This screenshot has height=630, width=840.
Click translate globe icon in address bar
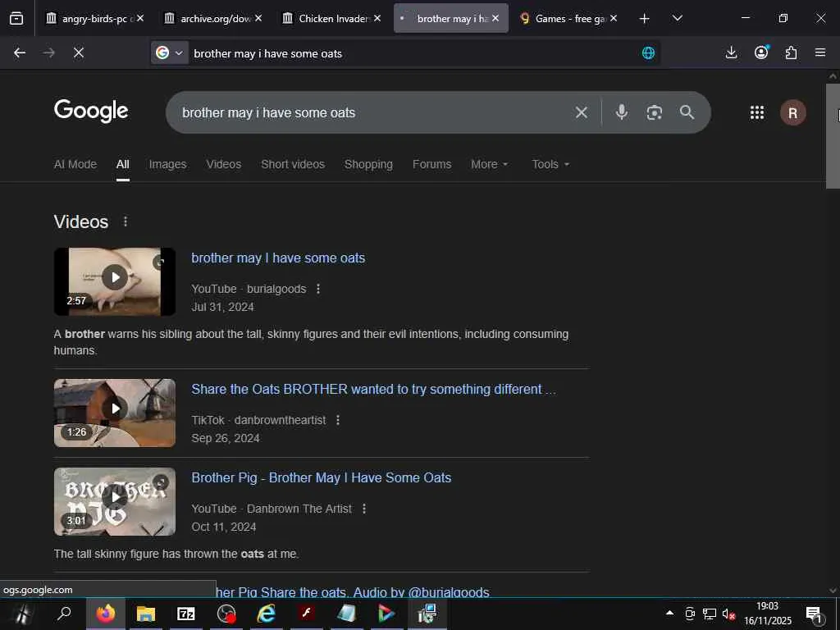(648, 52)
